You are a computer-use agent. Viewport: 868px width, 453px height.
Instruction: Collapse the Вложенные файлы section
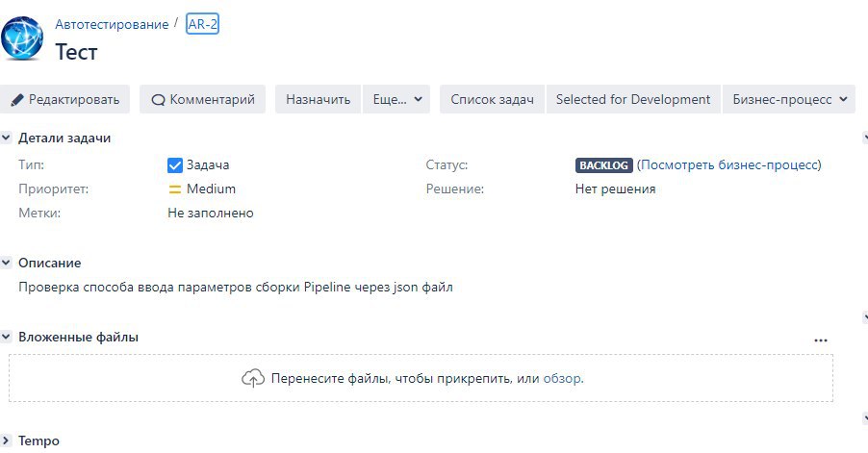[6, 337]
